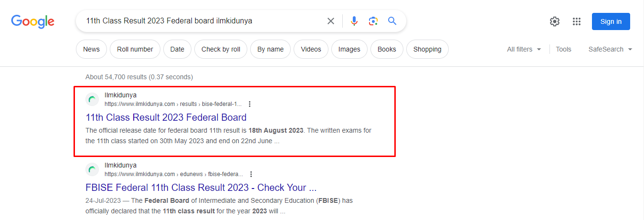Open the 11th Class Result 2023 Federal Board link
Image resolution: width=644 pixels, height=220 pixels.
166,117
